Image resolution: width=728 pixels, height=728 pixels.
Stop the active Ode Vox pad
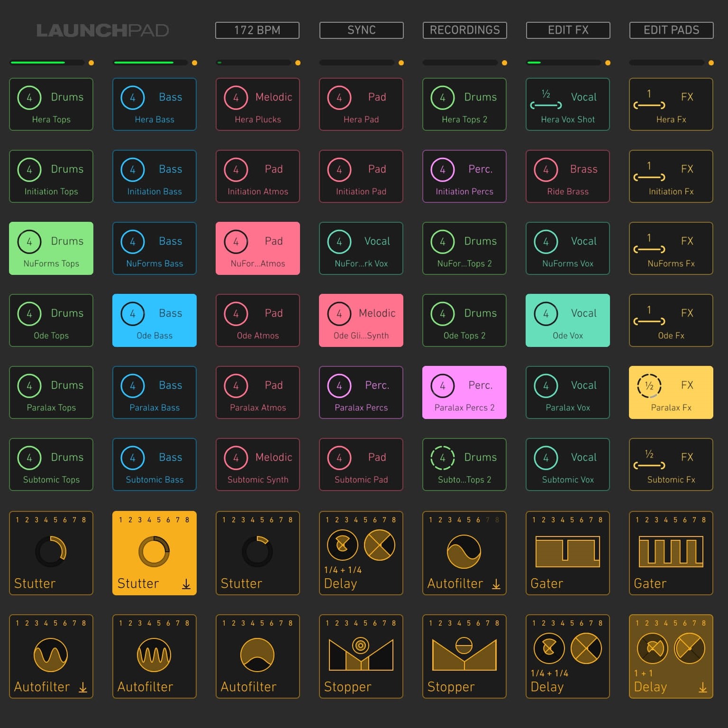coord(568,320)
